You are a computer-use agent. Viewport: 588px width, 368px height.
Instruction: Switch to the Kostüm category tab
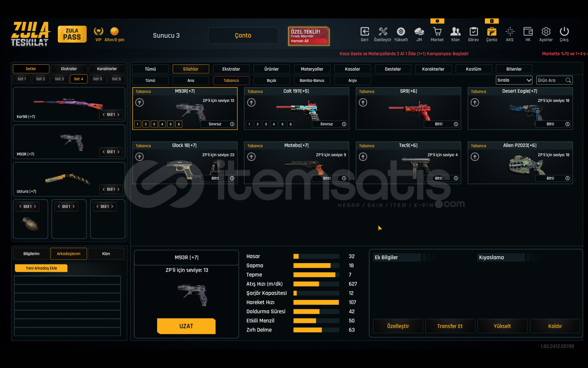tap(474, 69)
